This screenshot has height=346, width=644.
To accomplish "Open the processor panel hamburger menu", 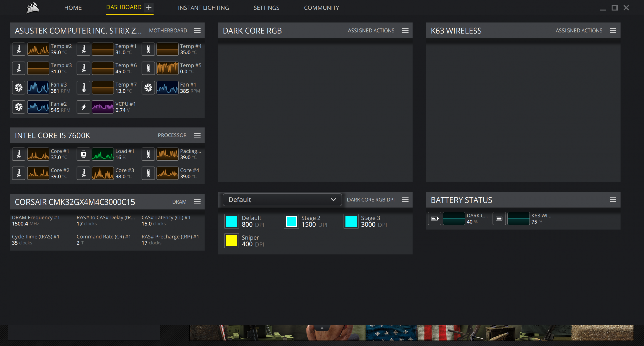I will 197,135.
